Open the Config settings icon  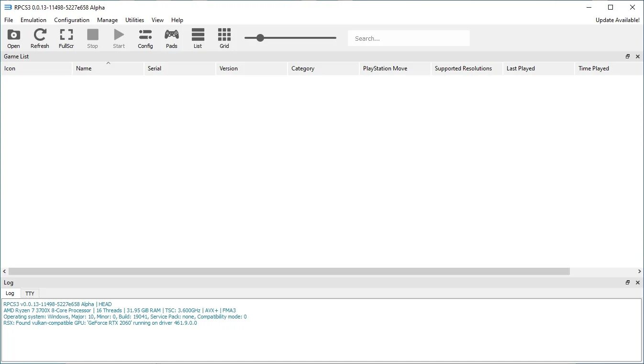[x=145, y=38]
